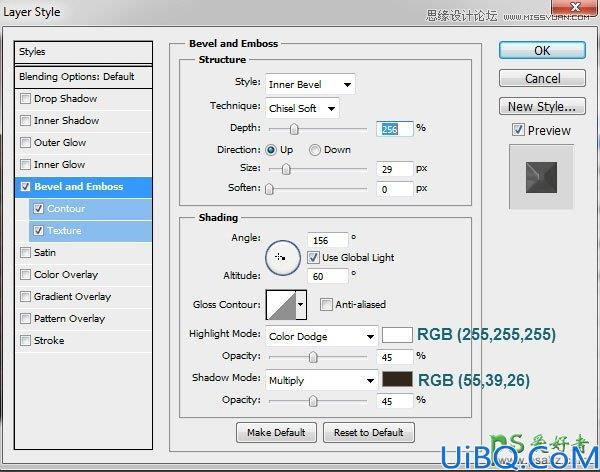Open the Highlight Mode dropdown Color Dodge
The image size is (600, 472).
[321, 336]
